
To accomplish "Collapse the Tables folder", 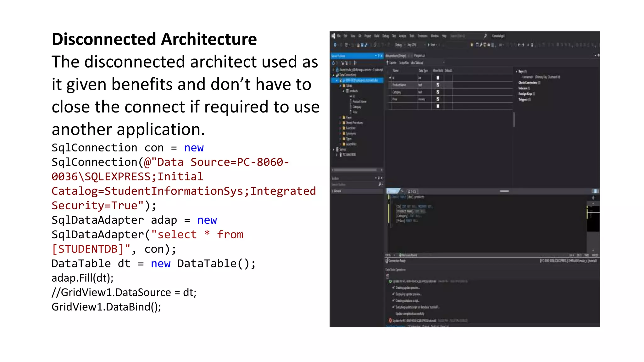I will click(x=340, y=86).
